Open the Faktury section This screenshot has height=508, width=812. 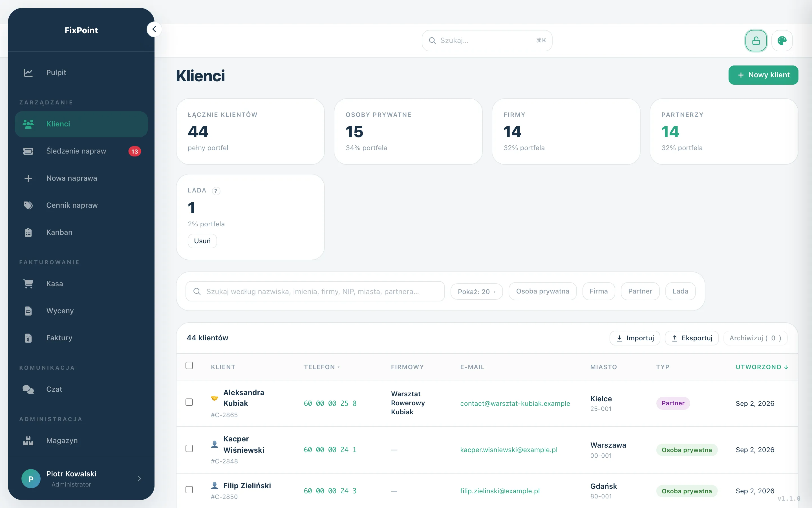click(x=81, y=338)
